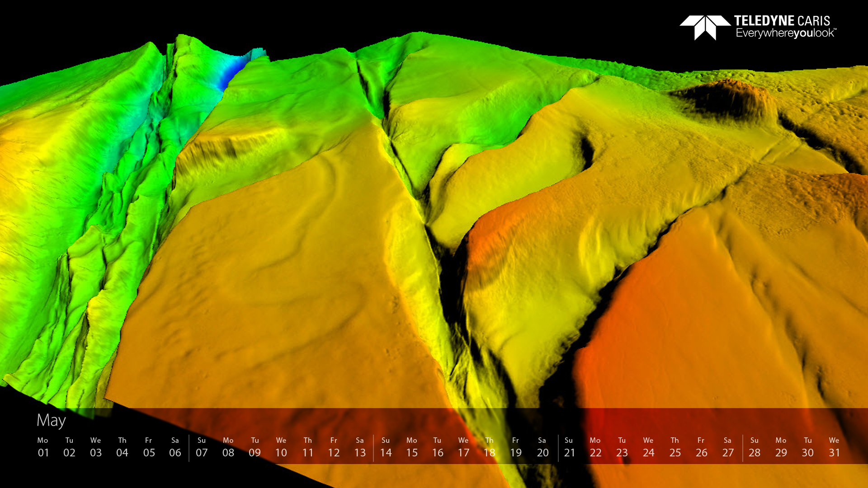
Task: Click the 'May' month label
Action: [51, 420]
